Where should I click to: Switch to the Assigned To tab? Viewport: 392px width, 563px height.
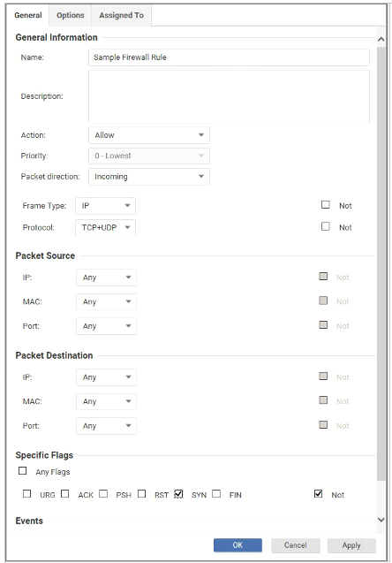(121, 15)
